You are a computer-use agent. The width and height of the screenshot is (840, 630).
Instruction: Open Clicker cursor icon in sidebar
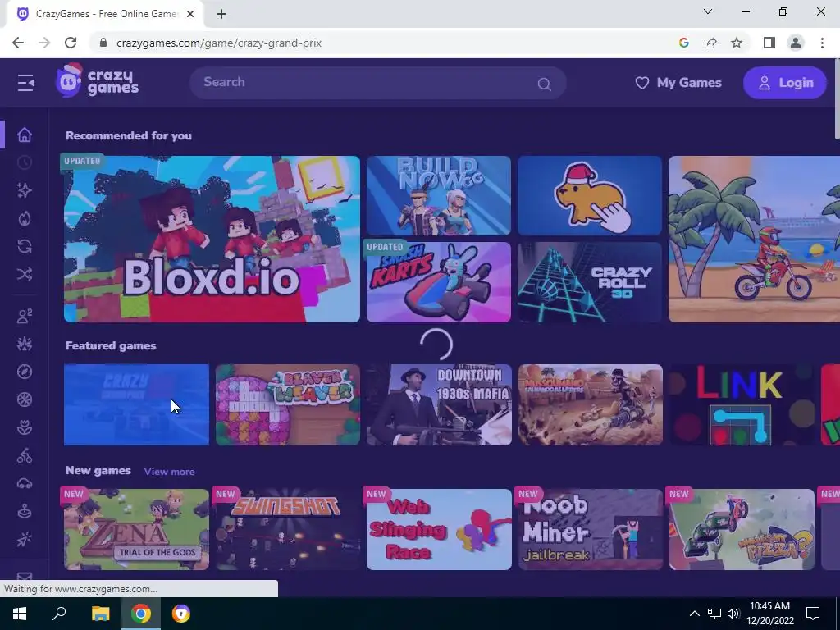[x=25, y=539]
